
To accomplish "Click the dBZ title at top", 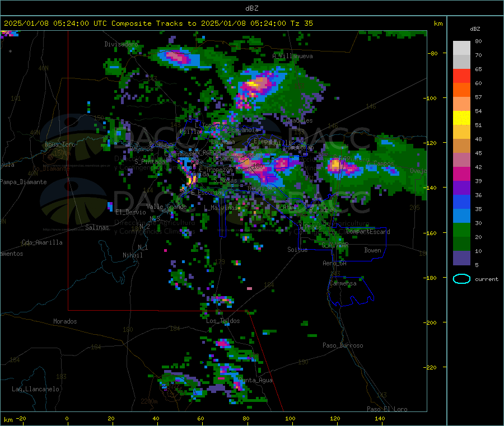I will click(x=251, y=8).
